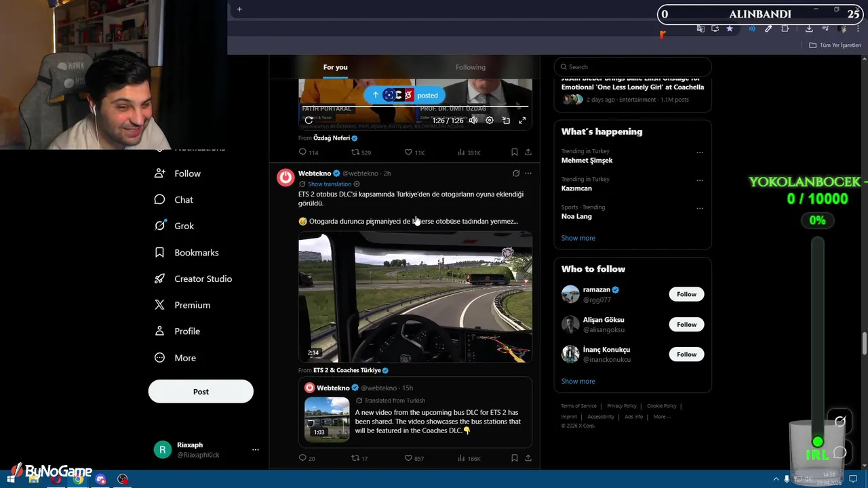
Task: Open options for Kazımcan trend
Action: (700, 180)
